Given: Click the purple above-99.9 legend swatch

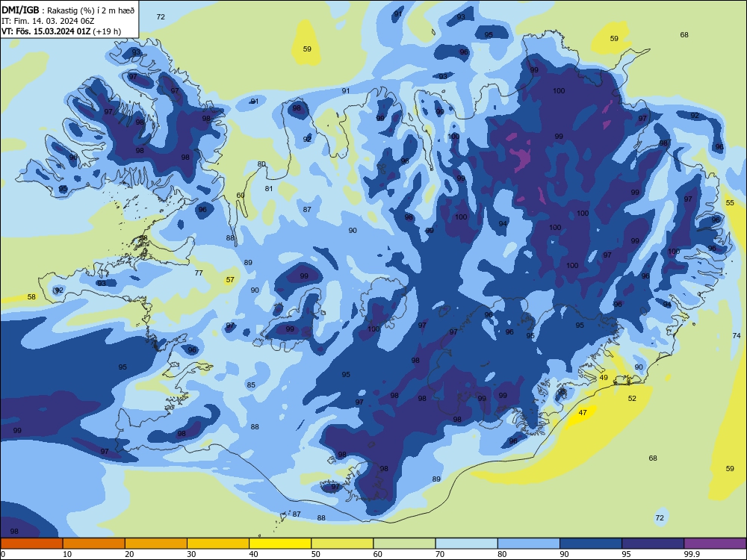Looking at the screenshot, I should click(715, 544).
